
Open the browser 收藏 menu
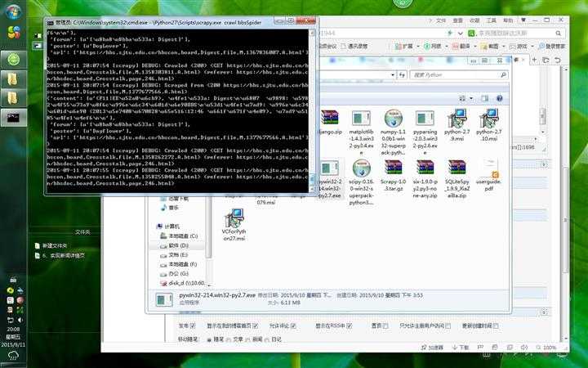pyautogui.click(x=474, y=20)
